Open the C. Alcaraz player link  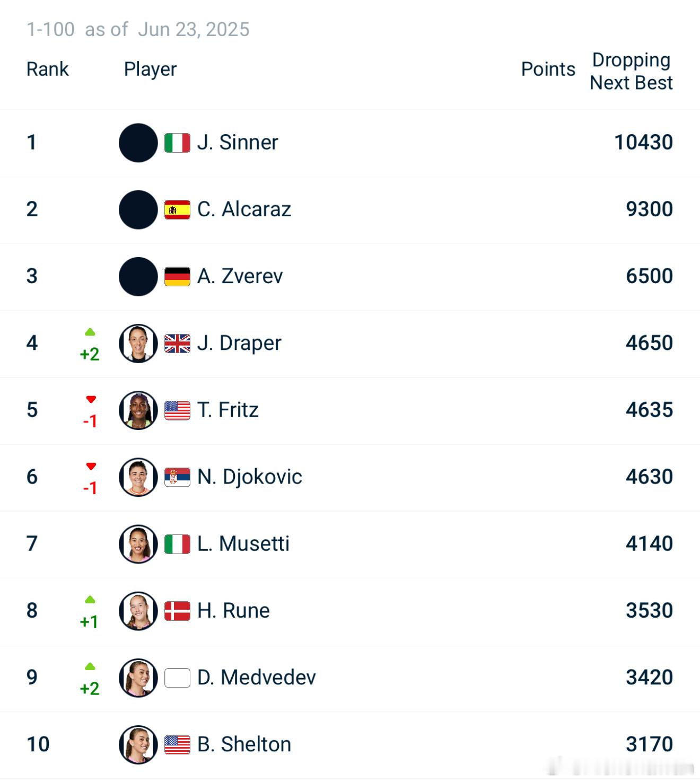tap(244, 209)
